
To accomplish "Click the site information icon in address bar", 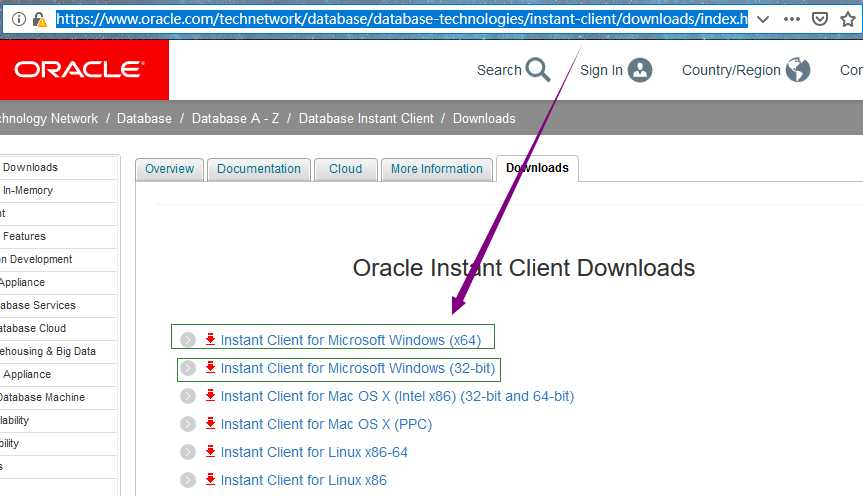I will (19, 19).
